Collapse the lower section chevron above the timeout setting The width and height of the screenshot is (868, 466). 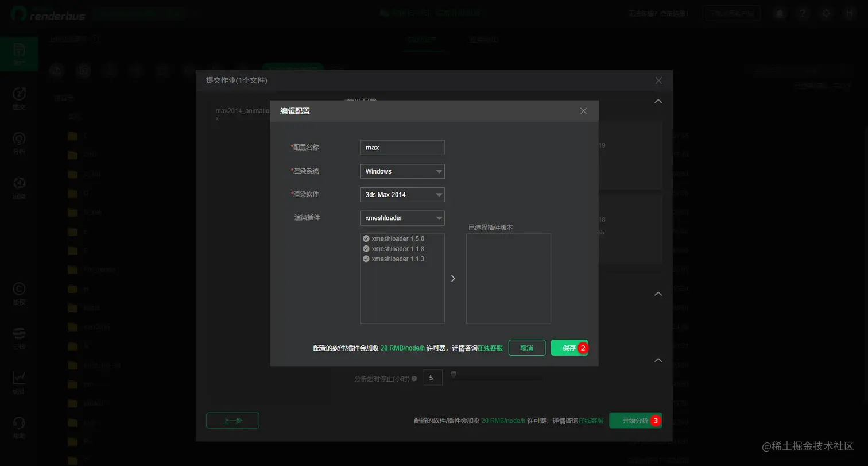point(658,360)
